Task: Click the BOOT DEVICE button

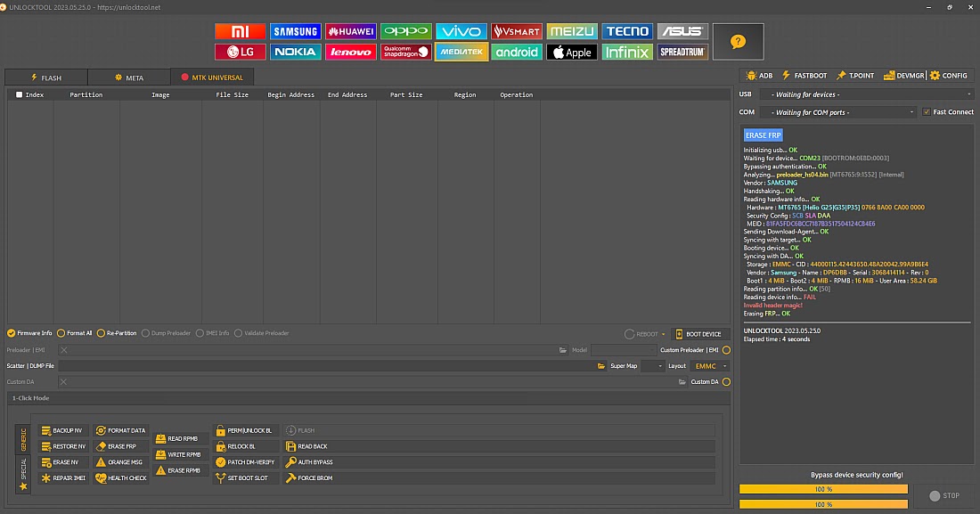Action: [698, 335]
